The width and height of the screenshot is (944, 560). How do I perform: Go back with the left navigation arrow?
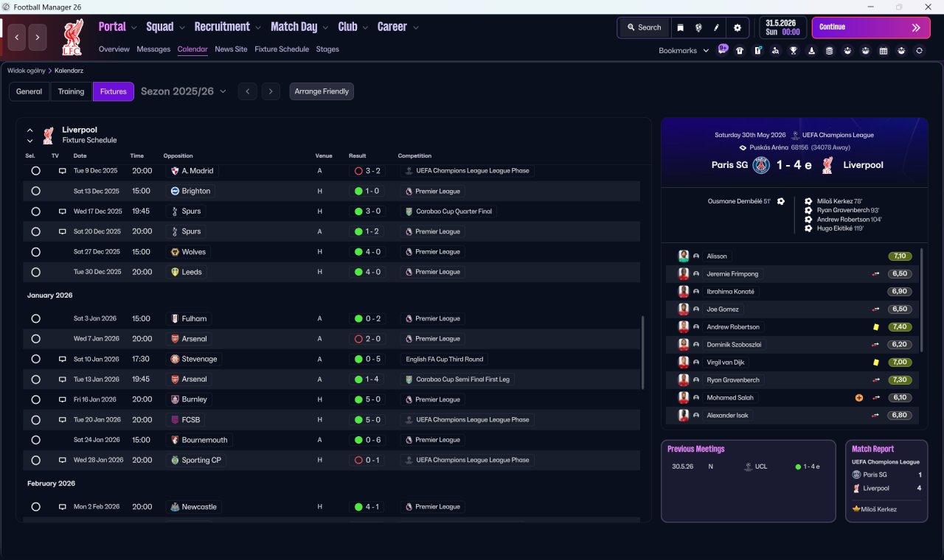point(17,37)
